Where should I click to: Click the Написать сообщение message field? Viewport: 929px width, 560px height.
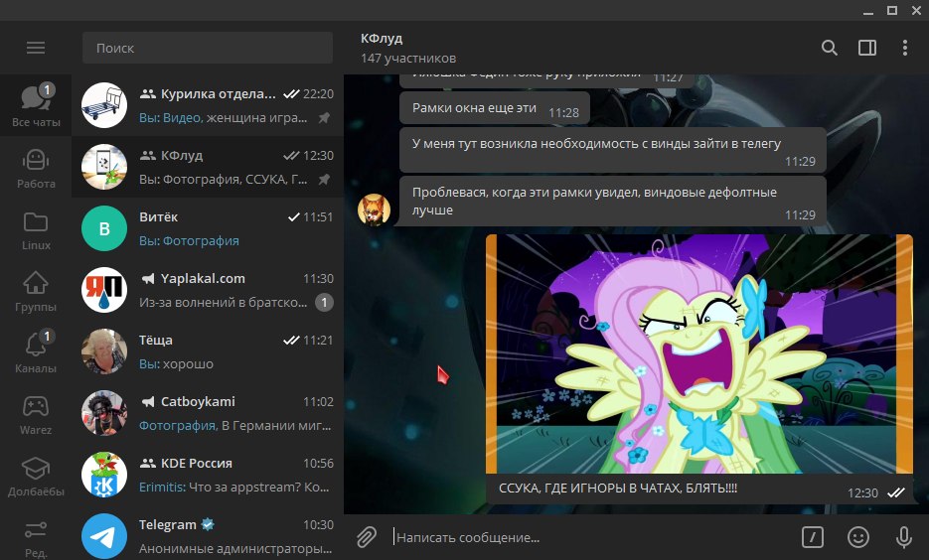click(592, 537)
